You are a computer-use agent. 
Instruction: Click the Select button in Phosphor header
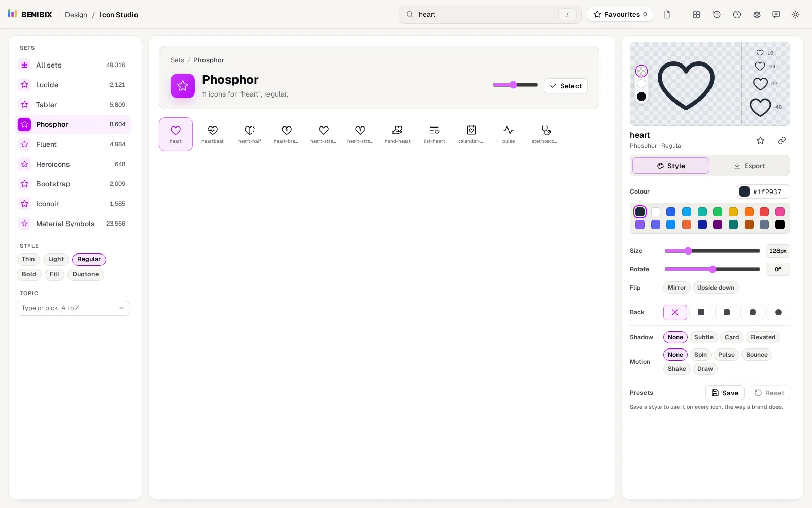pos(565,86)
